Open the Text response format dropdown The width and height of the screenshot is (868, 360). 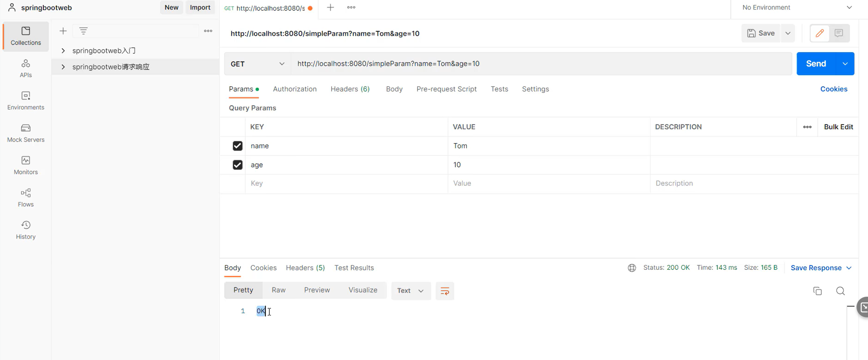coord(411,291)
